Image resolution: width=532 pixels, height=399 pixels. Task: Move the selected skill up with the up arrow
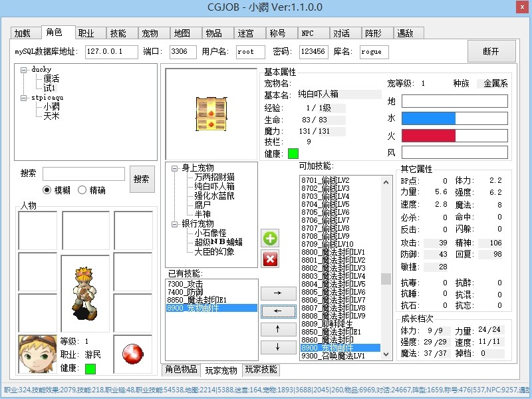coord(279,329)
